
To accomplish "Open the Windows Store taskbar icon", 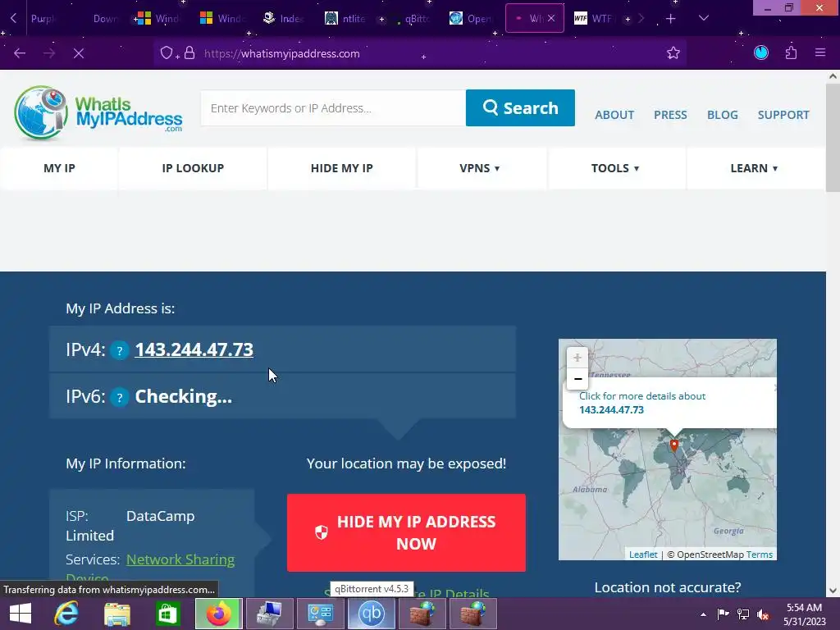I will 167,614.
